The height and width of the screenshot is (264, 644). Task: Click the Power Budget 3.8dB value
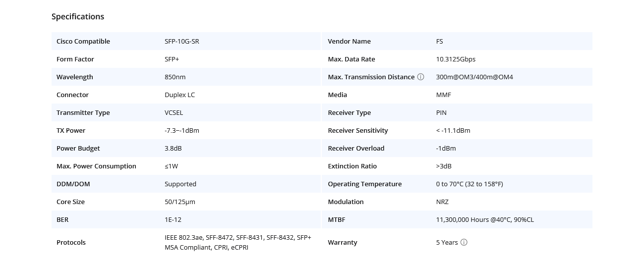pyautogui.click(x=173, y=148)
